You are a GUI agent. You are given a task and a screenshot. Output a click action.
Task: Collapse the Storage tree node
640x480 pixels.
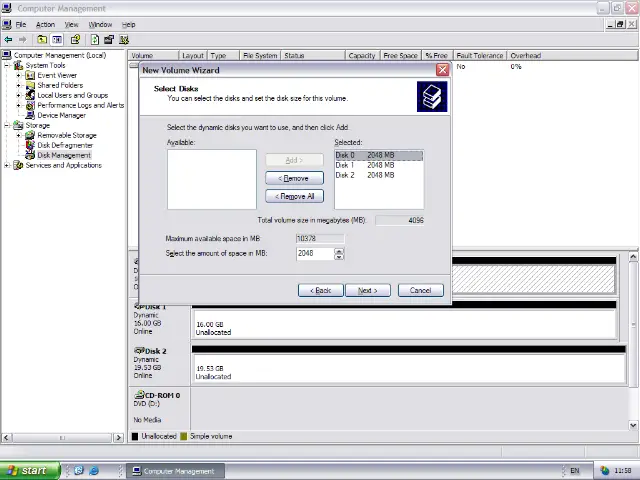click(7, 125)
